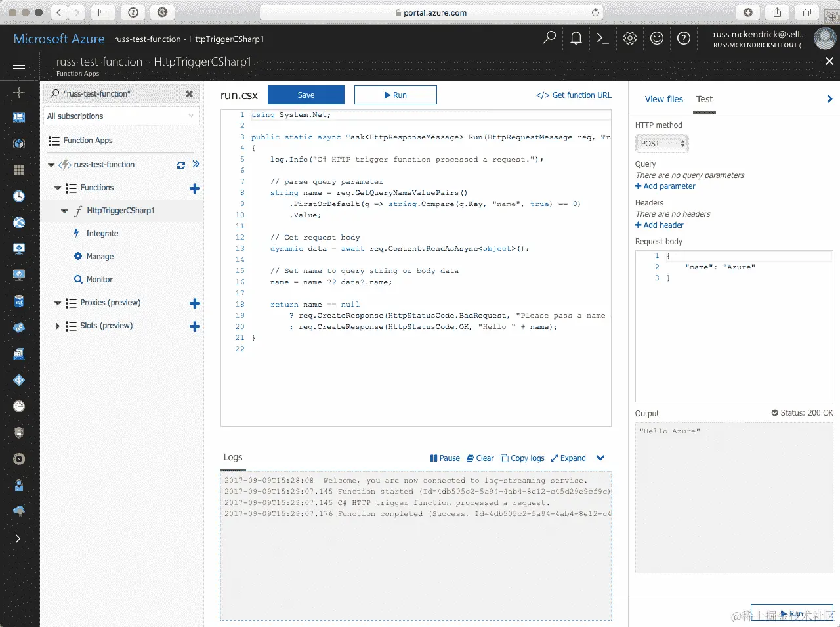
Task: Open the hamburger portal menu
Action: [19, 65]
